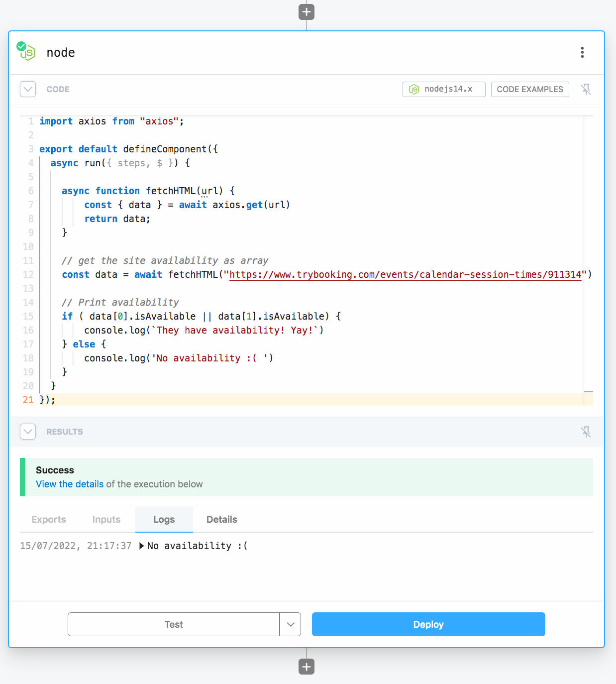
Task: Click the Node.js step logo icon
Action: tap(26, 51)
